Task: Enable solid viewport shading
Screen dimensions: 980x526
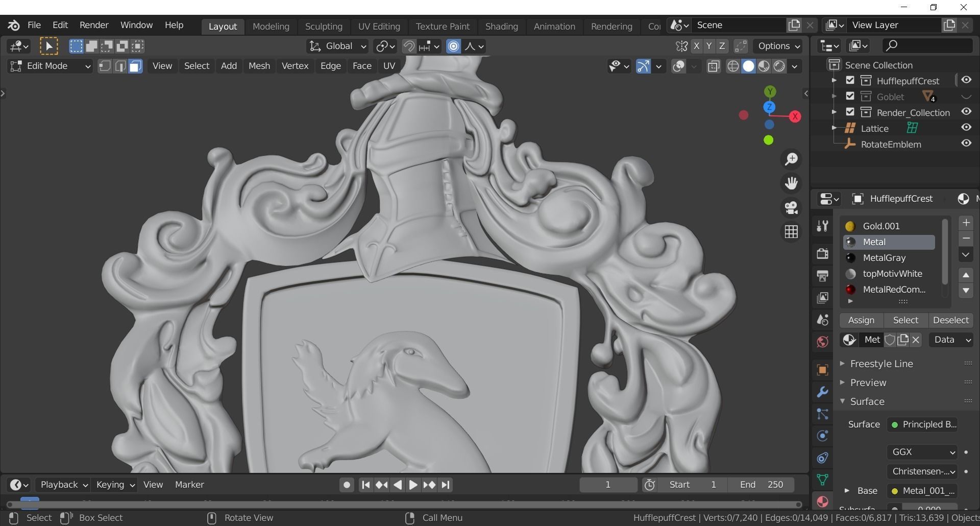Action: point(748,66)
